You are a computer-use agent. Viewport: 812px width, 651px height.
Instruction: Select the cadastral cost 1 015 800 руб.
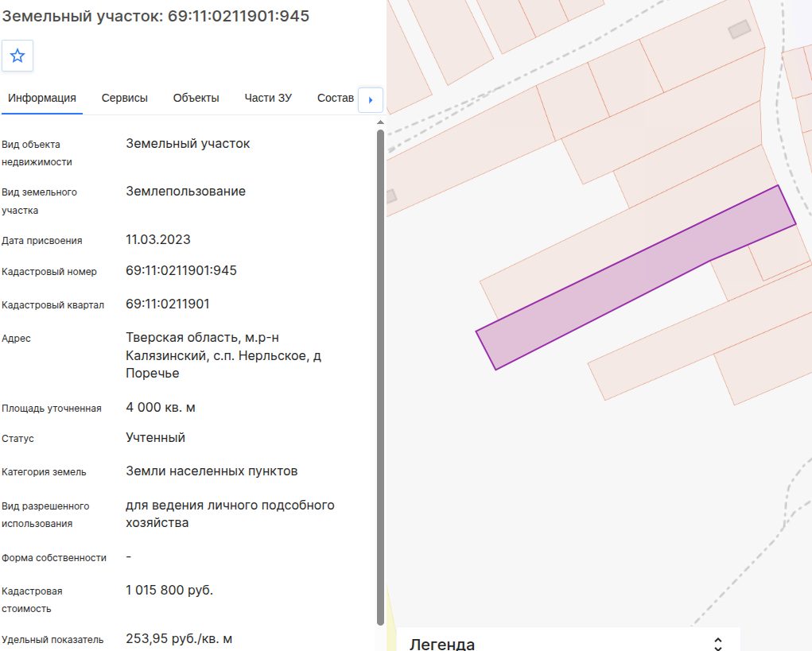click(169, 590)
